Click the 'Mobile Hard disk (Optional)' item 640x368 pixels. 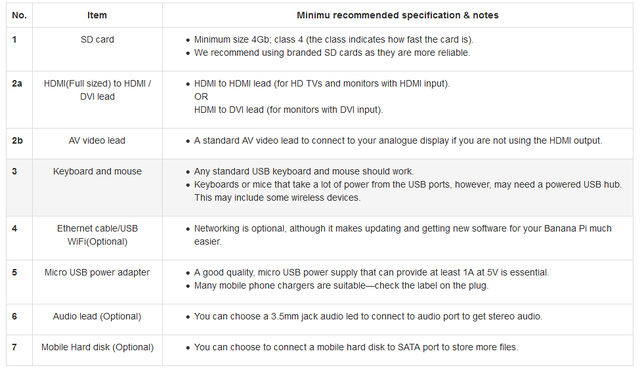pyautogui.click(x=97, y=347)
